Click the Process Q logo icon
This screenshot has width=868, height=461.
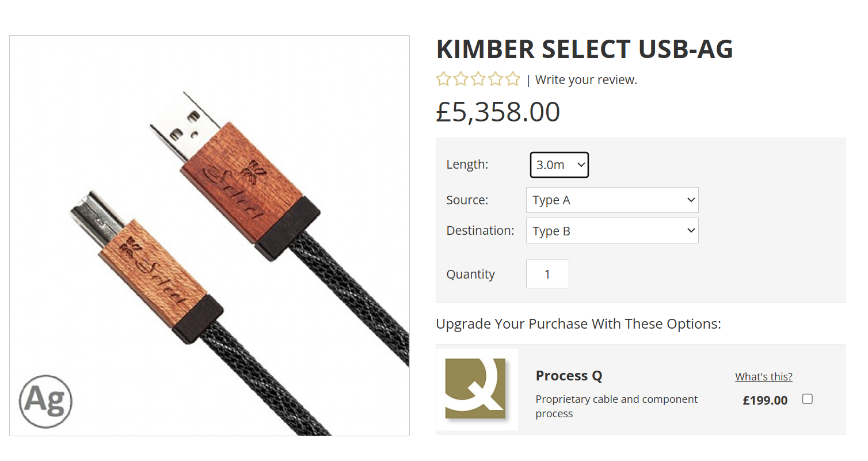pyautogui.click(x=477, y=389)
